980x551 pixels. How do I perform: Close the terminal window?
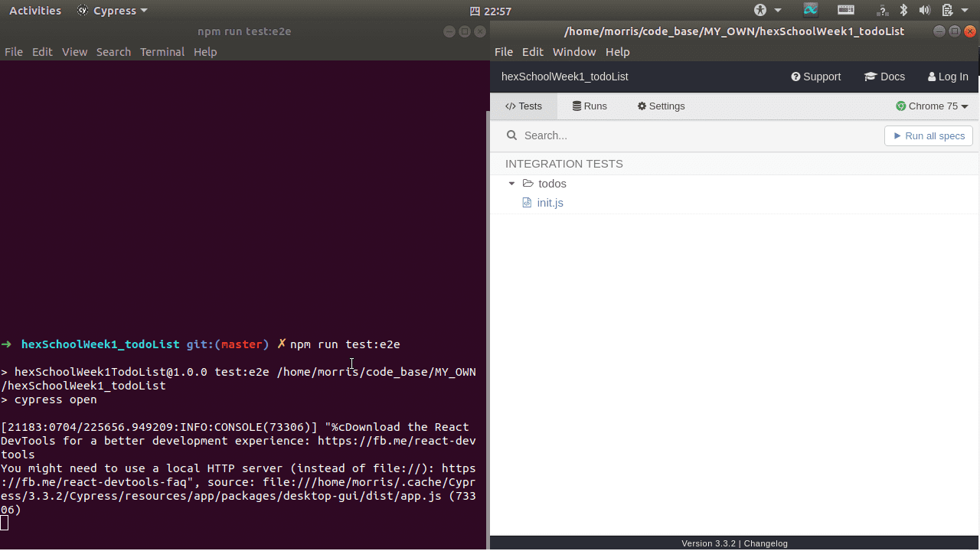tap(480, 31)
